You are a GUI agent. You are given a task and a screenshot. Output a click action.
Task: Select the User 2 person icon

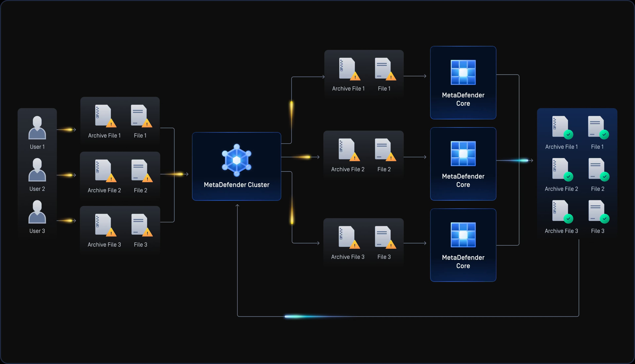click(x=37, y=169)
